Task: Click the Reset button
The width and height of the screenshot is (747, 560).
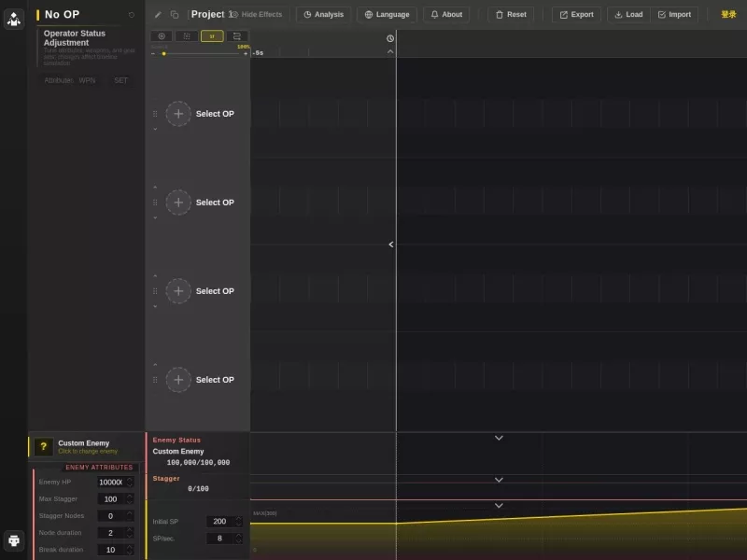Action: 511,14
